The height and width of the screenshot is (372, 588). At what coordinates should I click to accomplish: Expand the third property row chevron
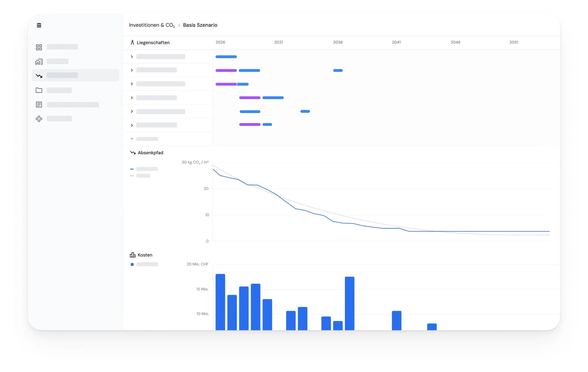(132, 84)
